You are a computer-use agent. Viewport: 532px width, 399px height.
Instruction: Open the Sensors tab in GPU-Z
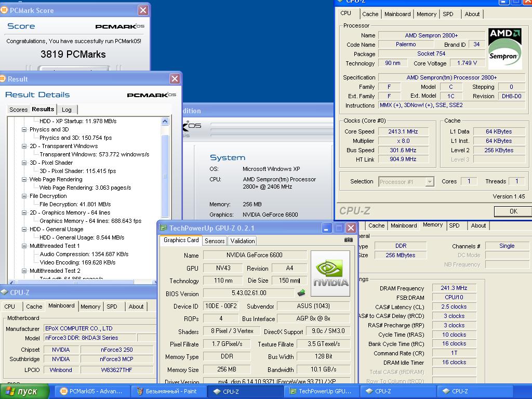tap(215, 241)
